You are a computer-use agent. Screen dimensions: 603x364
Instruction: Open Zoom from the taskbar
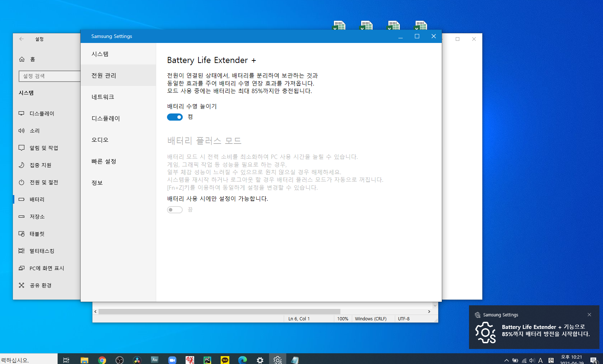tap(172, 360)
